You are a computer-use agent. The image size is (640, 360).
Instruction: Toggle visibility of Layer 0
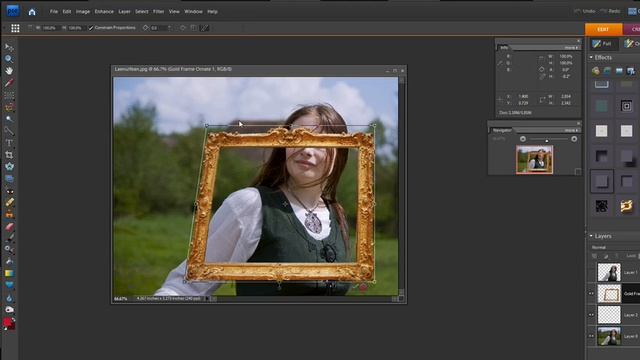pos(591,336)
